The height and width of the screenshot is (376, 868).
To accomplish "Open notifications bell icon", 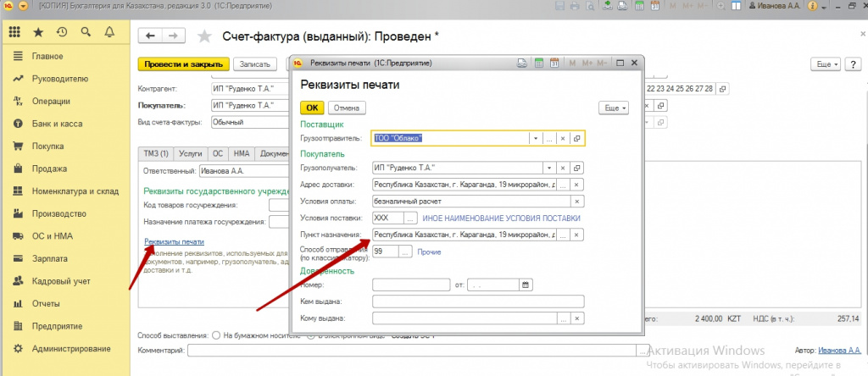I will point(109,32).
